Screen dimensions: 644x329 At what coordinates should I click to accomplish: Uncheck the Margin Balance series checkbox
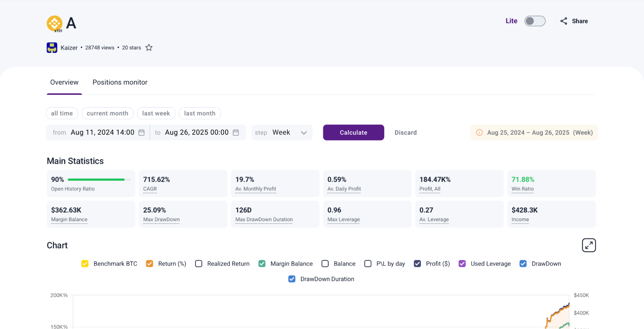pos(262,264)
